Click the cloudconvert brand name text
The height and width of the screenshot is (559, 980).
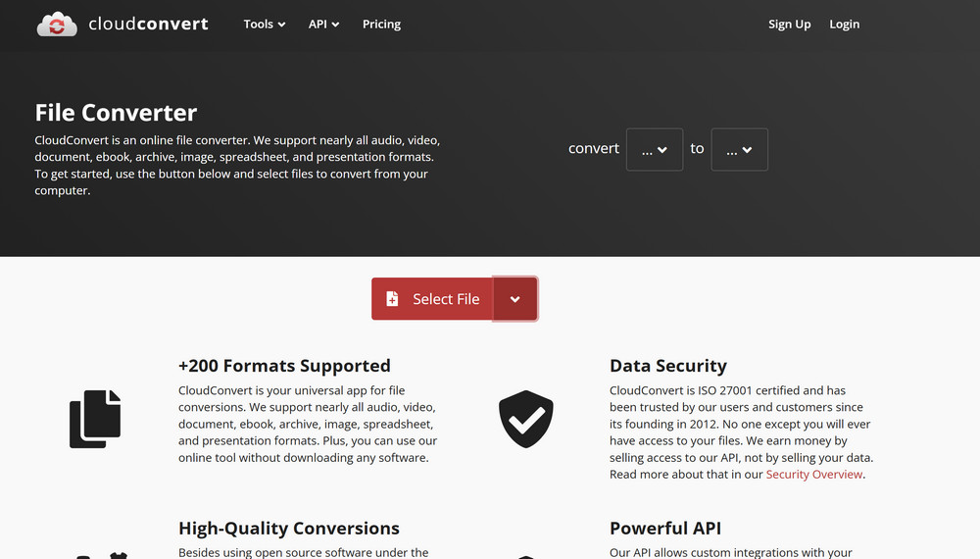click(148, 24)
